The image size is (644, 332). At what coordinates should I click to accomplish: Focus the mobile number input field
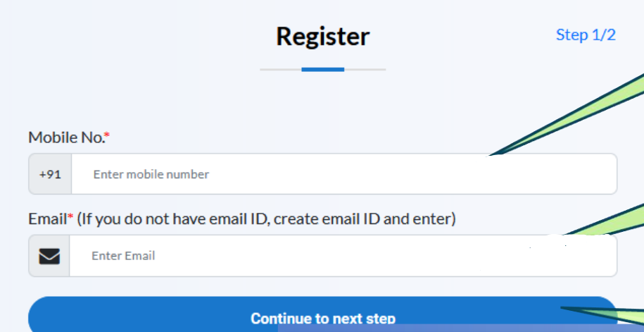click(x=344, y=174)
